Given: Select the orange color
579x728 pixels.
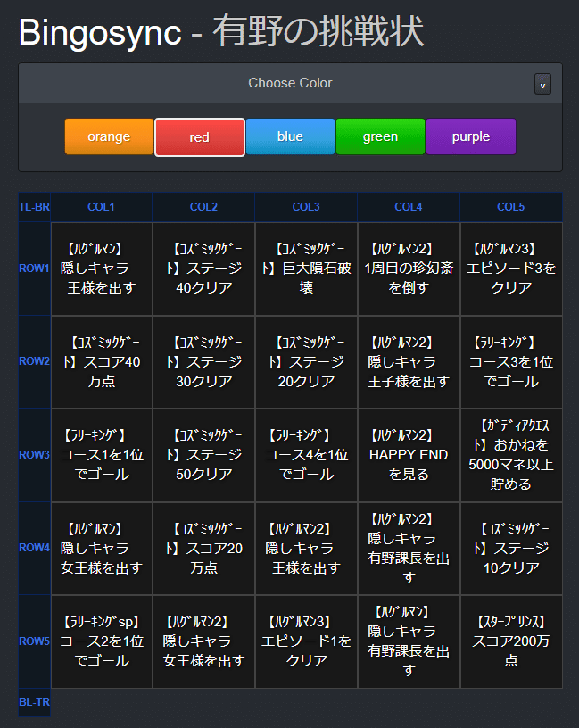Looking at the screenshot, I should coord(109,136).
